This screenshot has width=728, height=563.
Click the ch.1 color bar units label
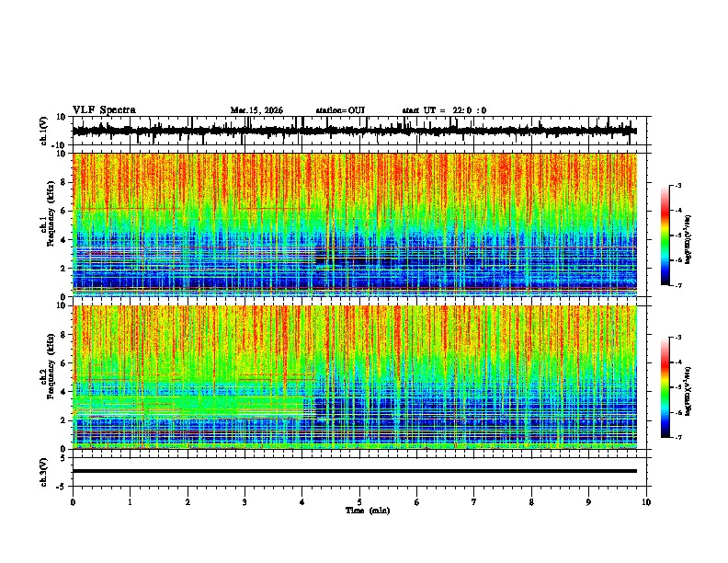688,239
